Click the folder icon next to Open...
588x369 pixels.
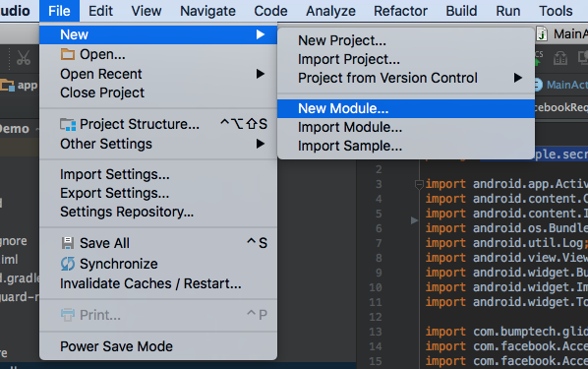click(x=68, y=54)
